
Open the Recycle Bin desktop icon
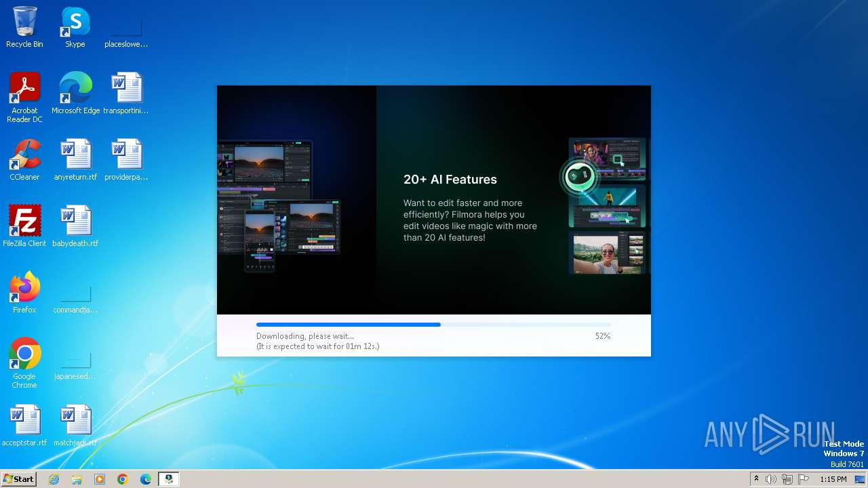24,27
